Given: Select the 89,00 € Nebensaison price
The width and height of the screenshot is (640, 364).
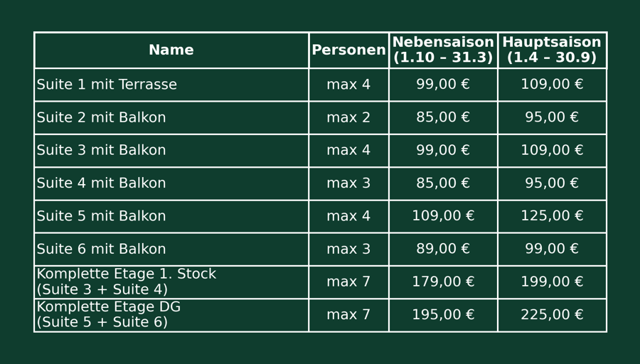Looking at the screenshot, I should tap(443, 250).
